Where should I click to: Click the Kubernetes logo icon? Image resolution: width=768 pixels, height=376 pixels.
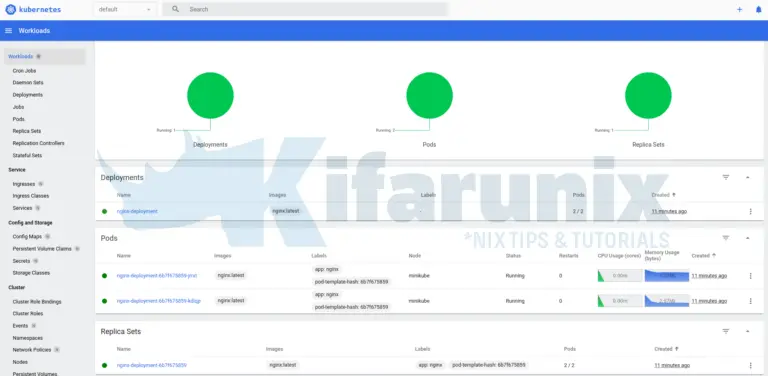point(10,9)
